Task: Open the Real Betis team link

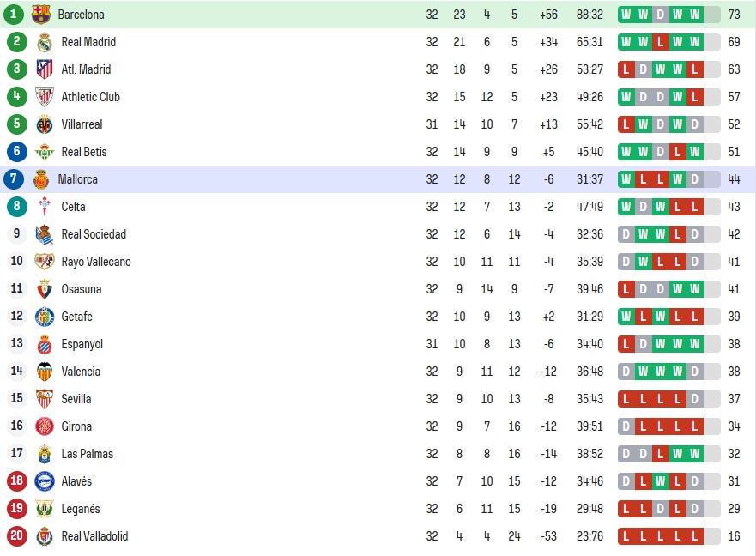Action: pyautogui.click(x=84, y=152)
